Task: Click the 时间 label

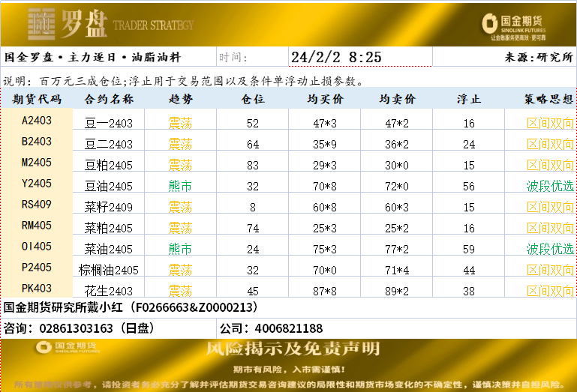Action: pos(233,57)
